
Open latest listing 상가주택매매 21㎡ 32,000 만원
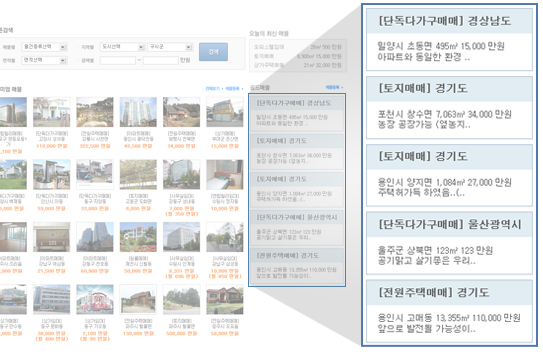tap(298, 65)
